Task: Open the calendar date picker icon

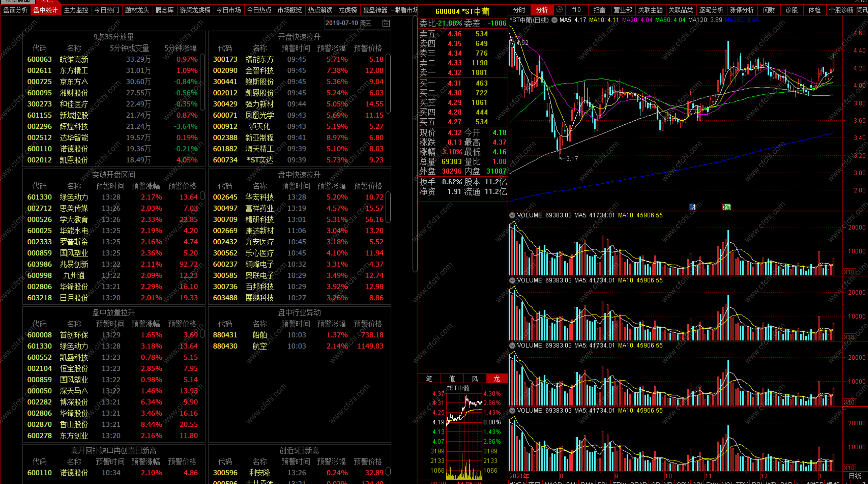Action: pyautogui.click(x=386, y=23)
